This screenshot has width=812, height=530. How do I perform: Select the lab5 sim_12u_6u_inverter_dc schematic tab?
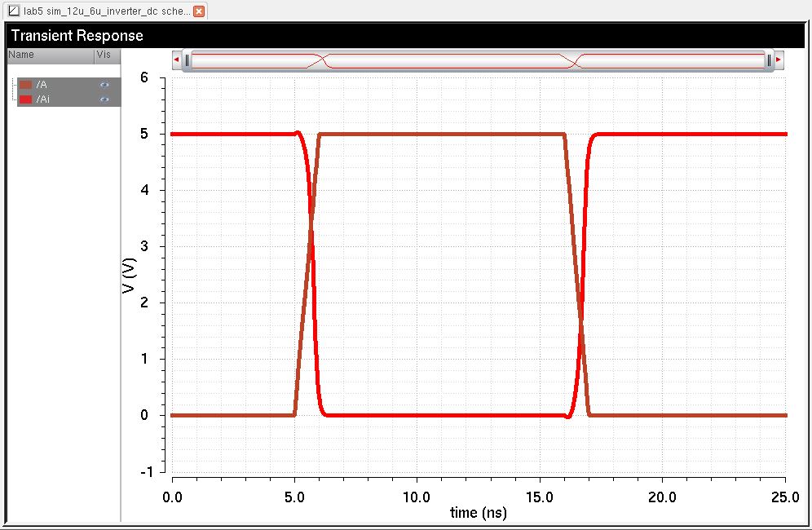pos(106,11)
